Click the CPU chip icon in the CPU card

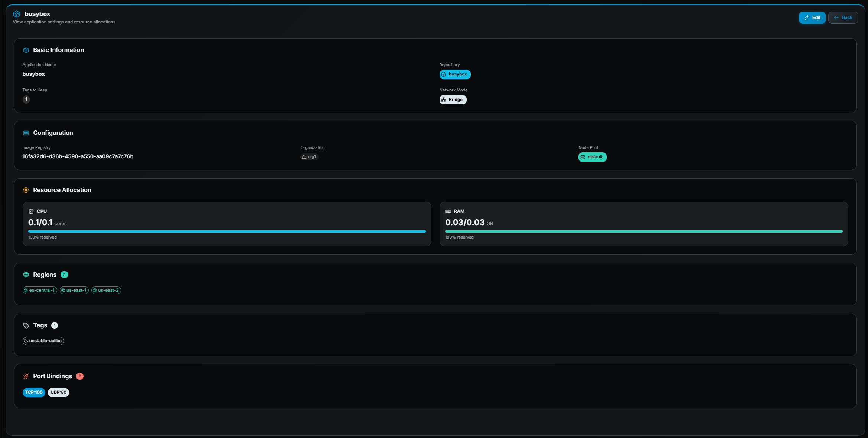tap(31, 211)
